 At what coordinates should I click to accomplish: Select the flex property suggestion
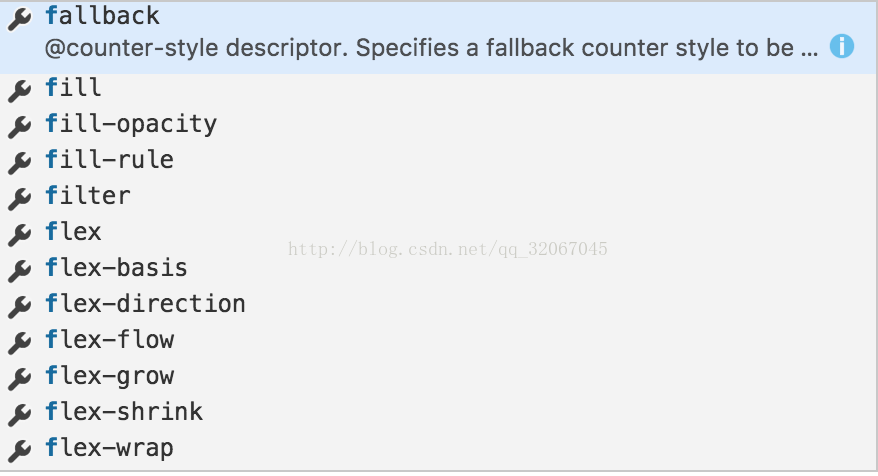(x=438, y=232)
